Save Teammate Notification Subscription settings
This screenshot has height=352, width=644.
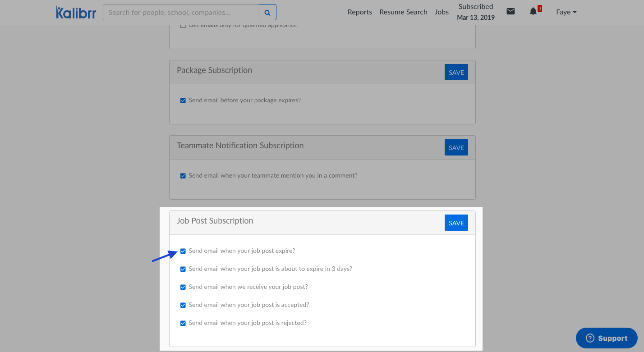click(x=456, y=148)
